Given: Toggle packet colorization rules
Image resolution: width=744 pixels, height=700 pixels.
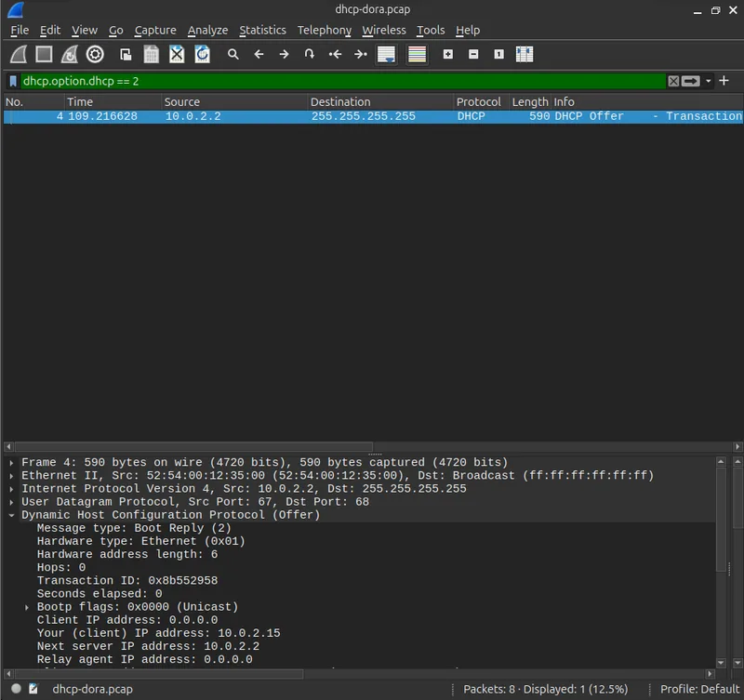Looking at the screenshot, I should tap(417, 55).
